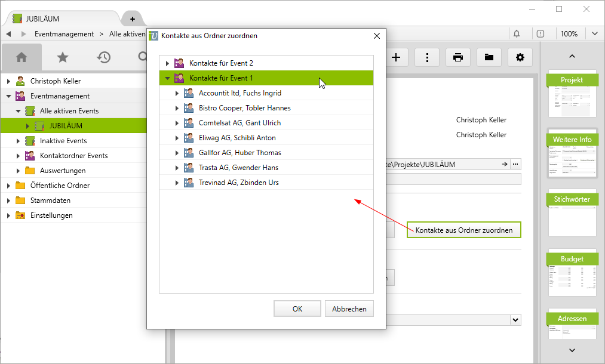Click the Abbrechen button
The width and height of the screenshot is (605, 364).
click(349, 309)
